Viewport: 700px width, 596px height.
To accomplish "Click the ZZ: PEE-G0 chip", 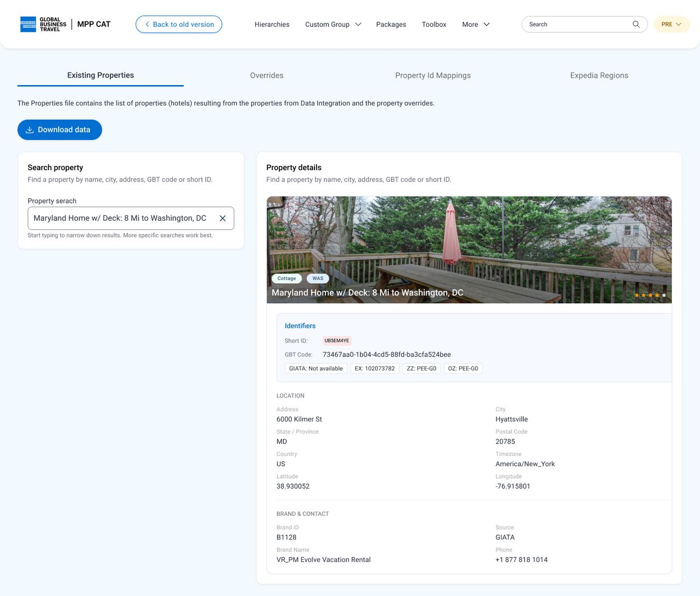I will pyautogui.click(x=422, y=369).
